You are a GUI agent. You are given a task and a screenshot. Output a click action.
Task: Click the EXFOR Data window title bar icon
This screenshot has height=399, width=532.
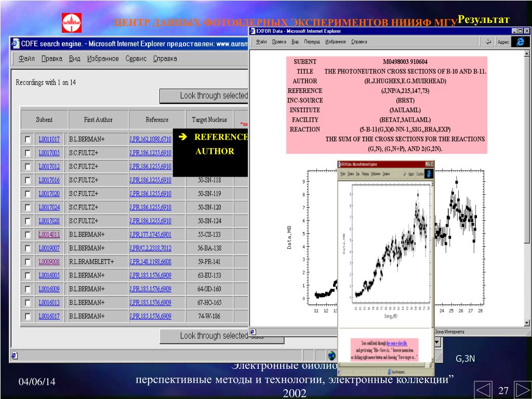pyautogui.click(x=252, y=31)
